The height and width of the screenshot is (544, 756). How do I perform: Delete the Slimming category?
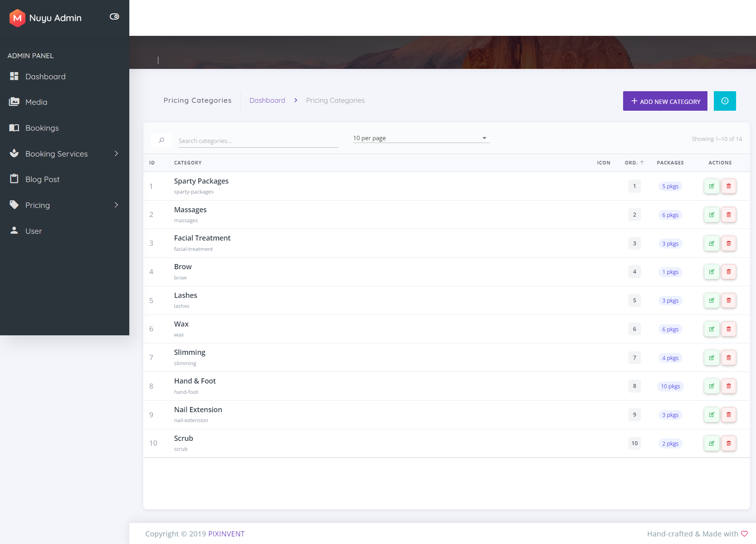(x=729, y=358)
